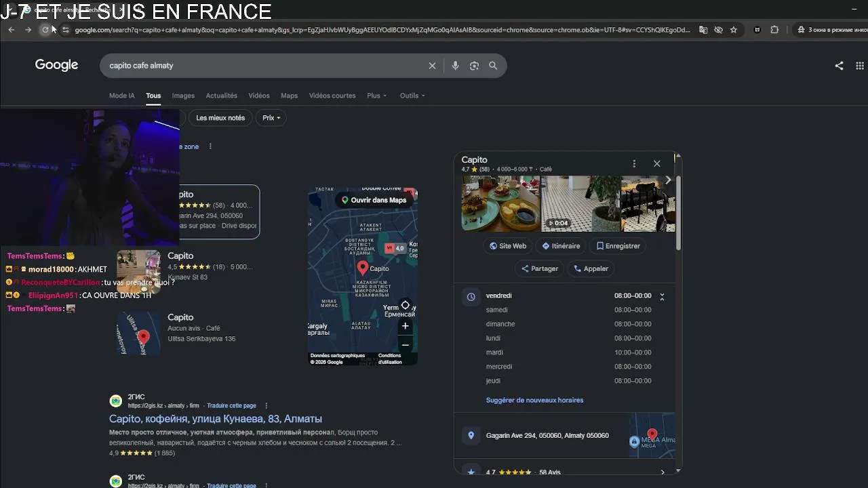Switch to Images tab

click(183, 96)
